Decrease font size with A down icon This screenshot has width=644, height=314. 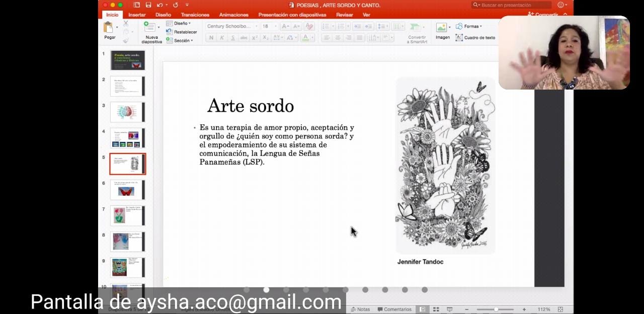click(296, 26)
